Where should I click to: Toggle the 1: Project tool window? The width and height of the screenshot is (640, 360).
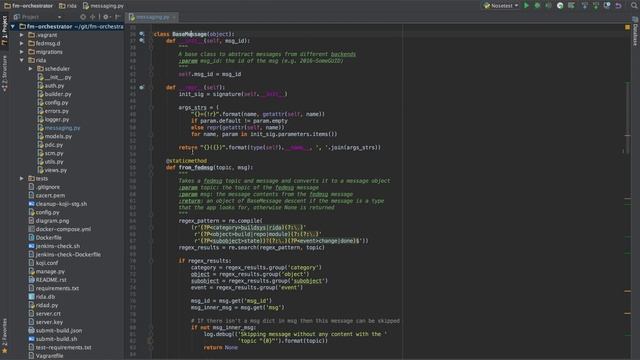pos(4,32)
